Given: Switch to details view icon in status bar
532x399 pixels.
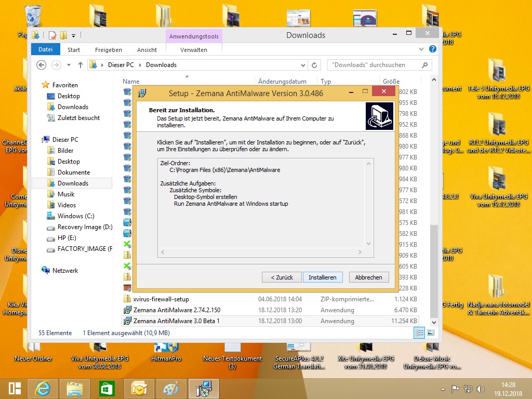Looking at the screenshot, I should click(419, 333).
